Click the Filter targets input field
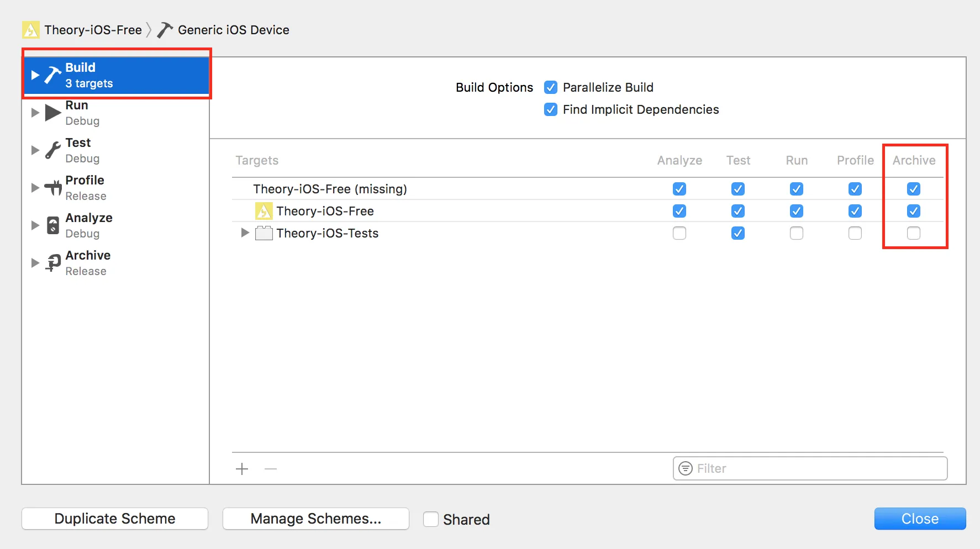 [x=818, y=468]
